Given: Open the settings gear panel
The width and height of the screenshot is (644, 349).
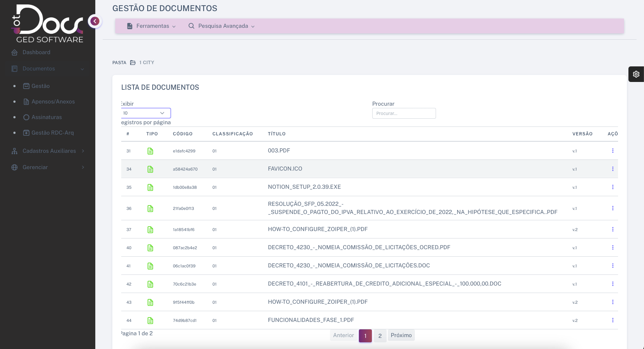Looking at the screenshot, I should point(636,74).
